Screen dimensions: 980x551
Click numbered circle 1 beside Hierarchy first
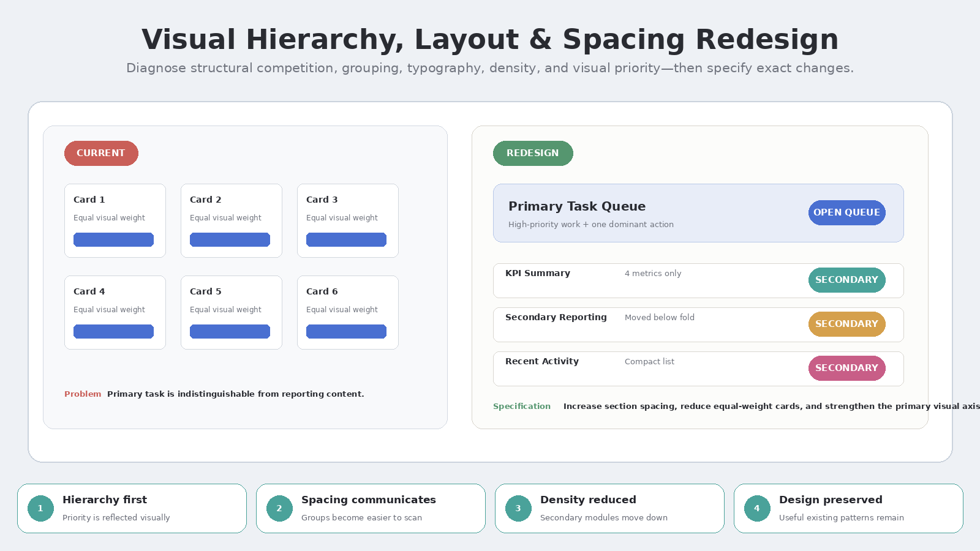click(40, 508)
